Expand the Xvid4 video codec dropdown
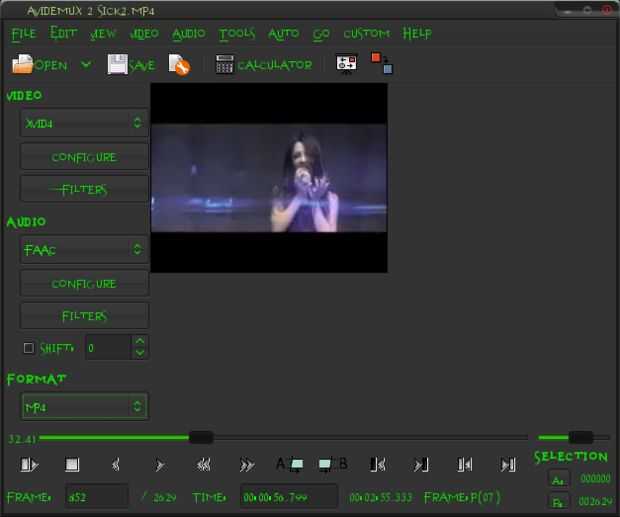 pos(84,123)
